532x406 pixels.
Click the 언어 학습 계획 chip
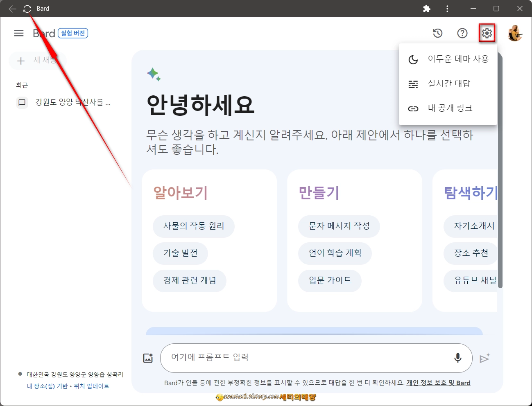[335, 253]
